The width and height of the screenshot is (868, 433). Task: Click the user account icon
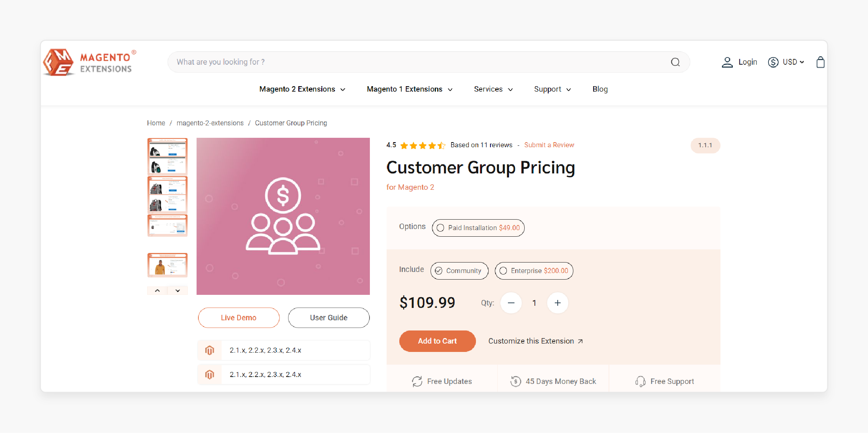click(727, 62)
